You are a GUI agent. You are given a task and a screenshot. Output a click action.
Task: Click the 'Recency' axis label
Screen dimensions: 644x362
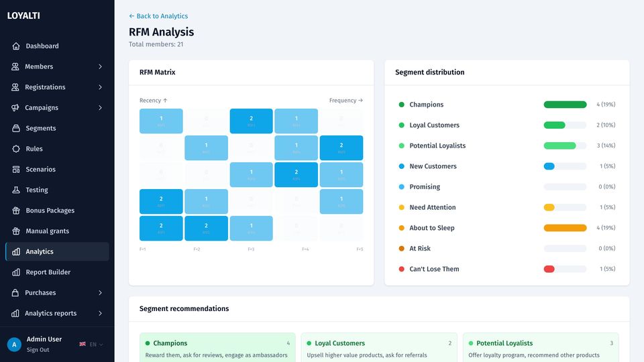(153, 100)
